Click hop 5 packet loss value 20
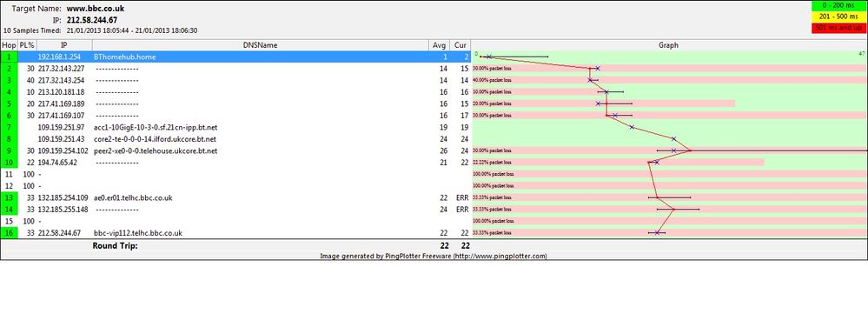This screenshot has height=334, width=868. click(x=30, y=104)
